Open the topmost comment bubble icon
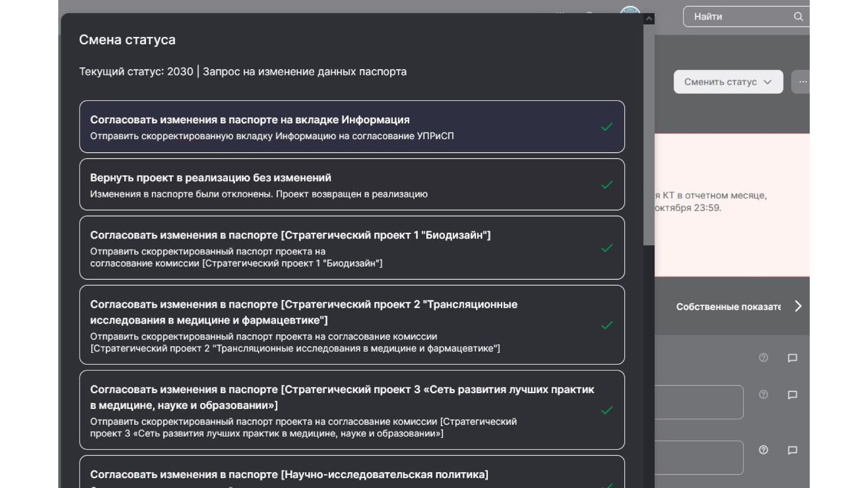Viewport: 868px width, 488px height. point(793,358)
